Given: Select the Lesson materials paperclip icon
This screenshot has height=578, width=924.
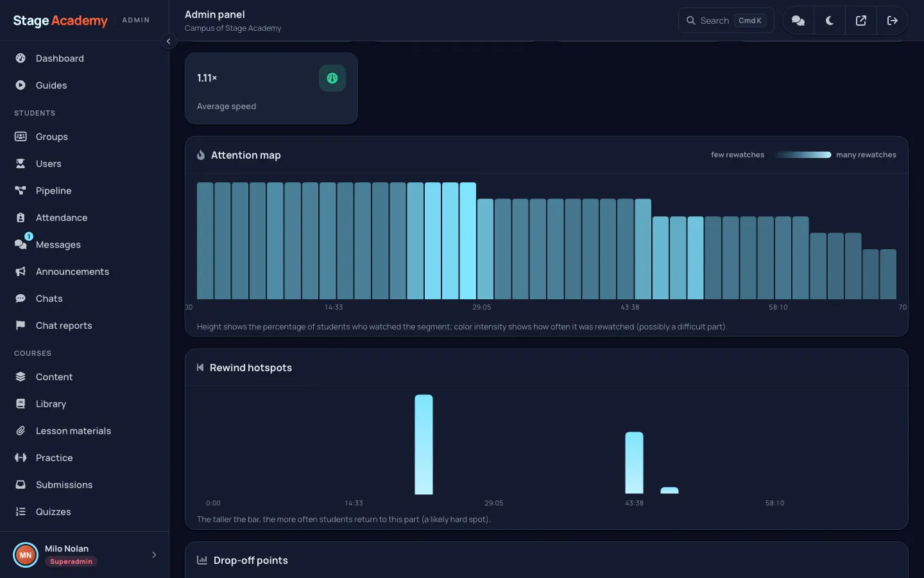Looking at the screenshot, I should (x=21, y=431).
